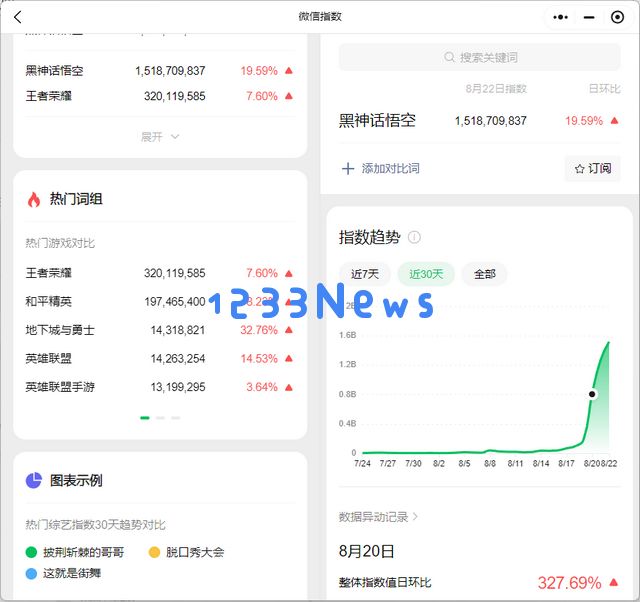Open 王者荣耀 under 热门游戏对比

pos(159,273)
